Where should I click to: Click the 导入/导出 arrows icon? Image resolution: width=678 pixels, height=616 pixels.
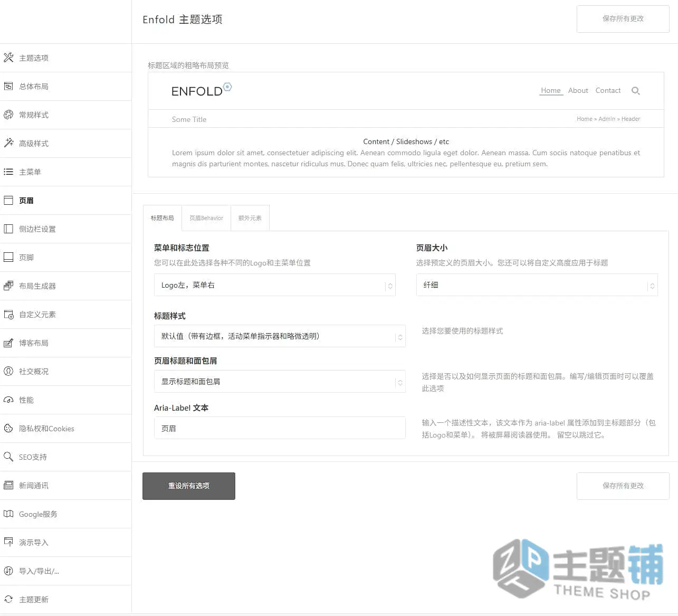(x=8, y=571)
